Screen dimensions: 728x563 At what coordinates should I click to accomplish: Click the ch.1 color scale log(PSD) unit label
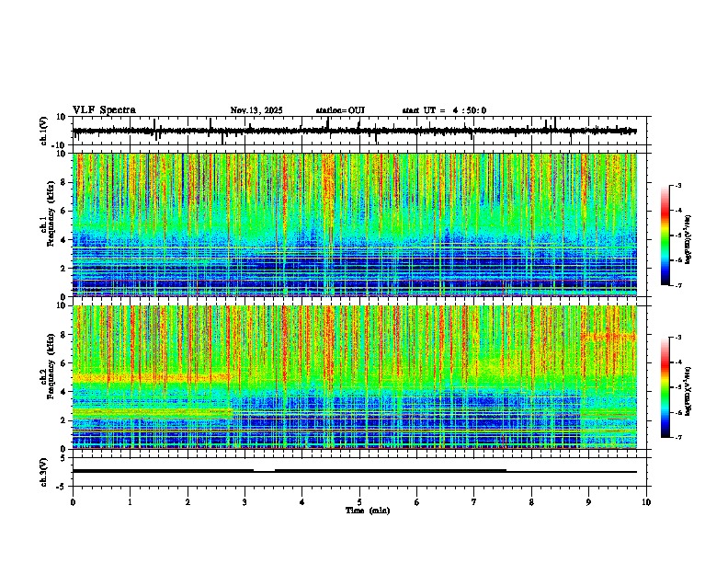(689, 240)
